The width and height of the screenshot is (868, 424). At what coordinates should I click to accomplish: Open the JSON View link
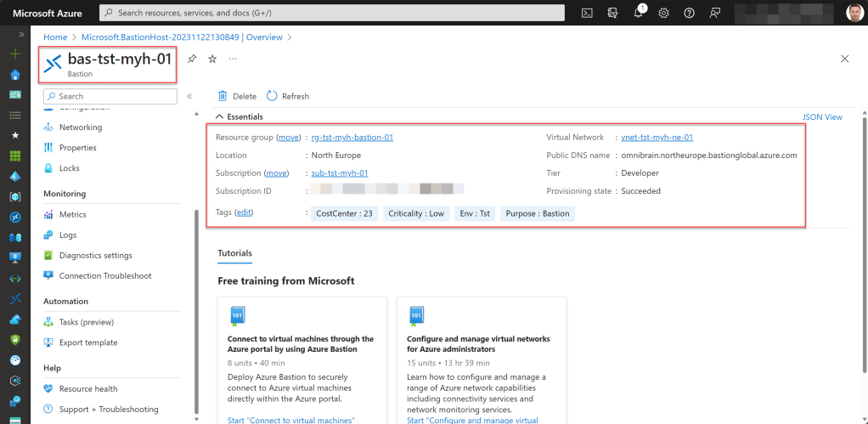click(821, 117)
